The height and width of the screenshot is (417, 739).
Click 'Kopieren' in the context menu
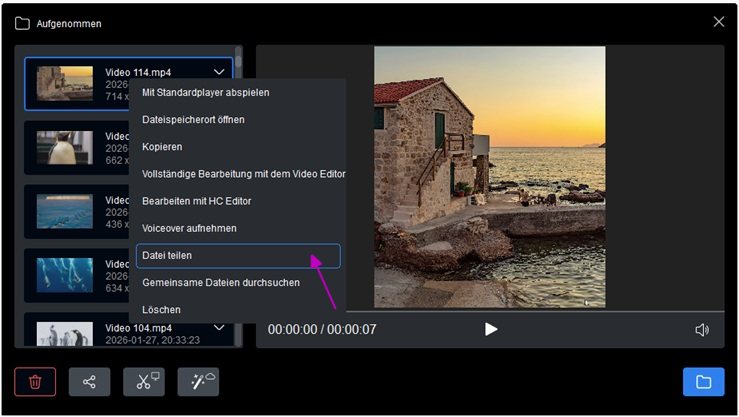click(162, 147)
